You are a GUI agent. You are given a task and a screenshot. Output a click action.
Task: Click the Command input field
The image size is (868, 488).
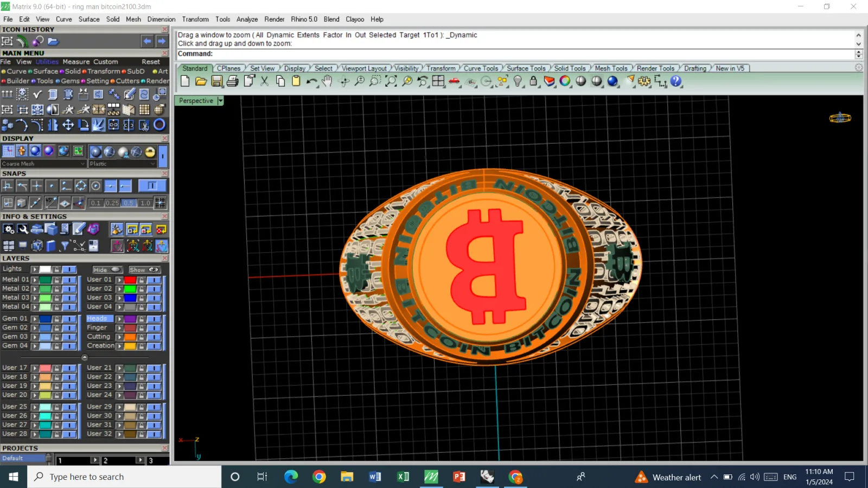click(515, 54)
